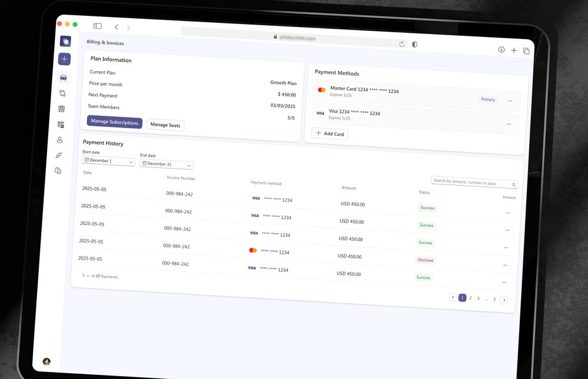This screenshot has width=588, height=379.
Task: Click the Invoice column header
Action: [509, 197]
